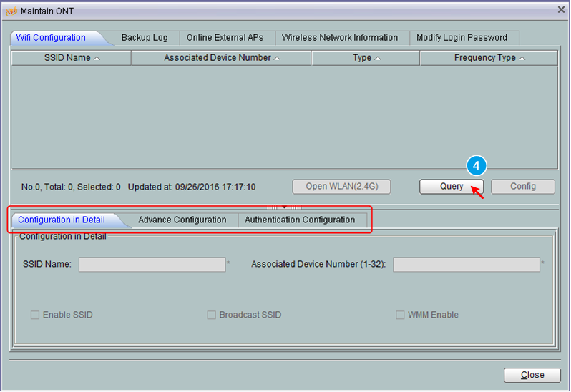The image size is (571, 392).
Task: Switch to the Backup Log tab
Action: point(144,38)
